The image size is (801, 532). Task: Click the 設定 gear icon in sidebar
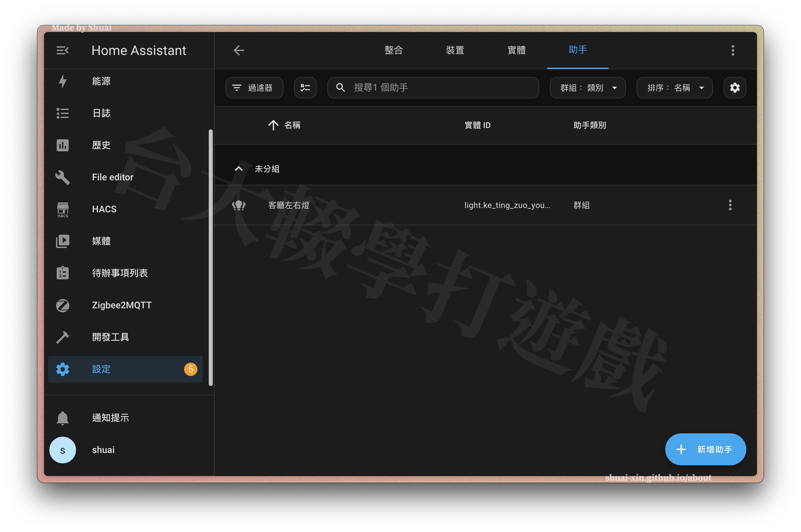62,369
